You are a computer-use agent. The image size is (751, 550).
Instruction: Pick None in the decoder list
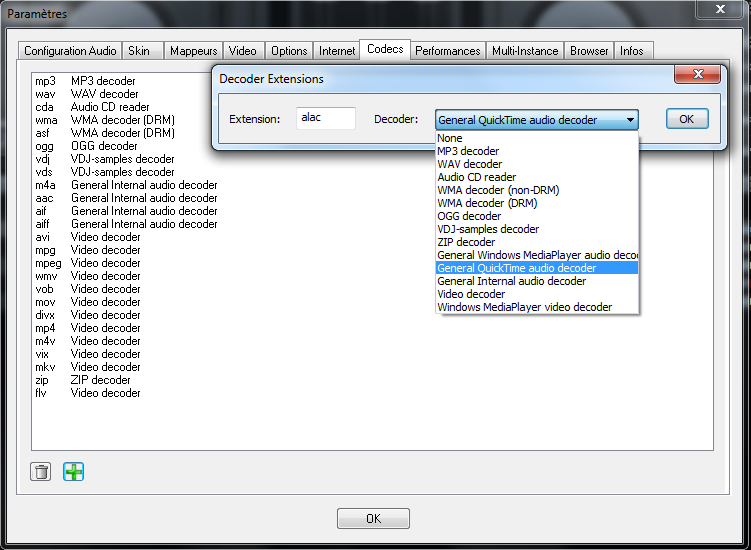450,138
